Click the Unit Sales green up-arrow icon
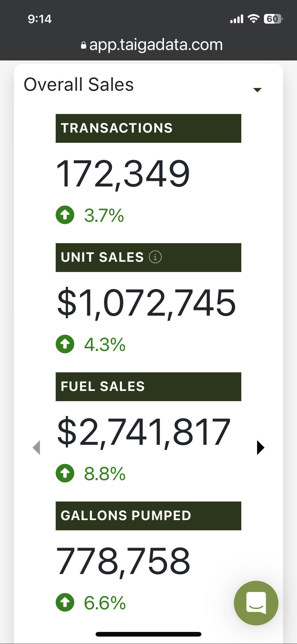297x644 pixels. pyautogui.click(x=65, y=344)
